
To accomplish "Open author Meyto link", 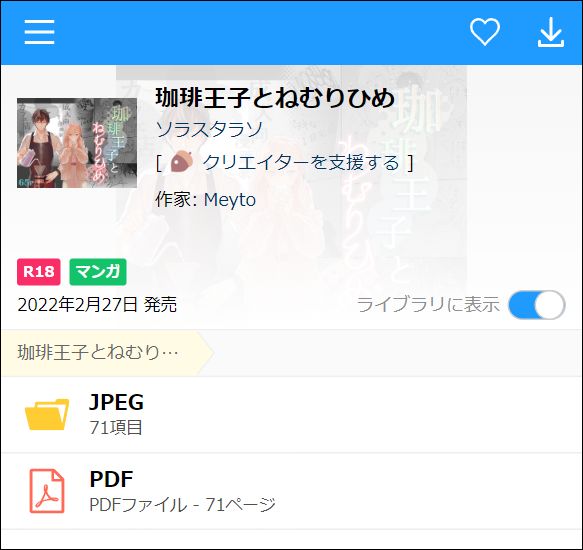I will 230,200.
